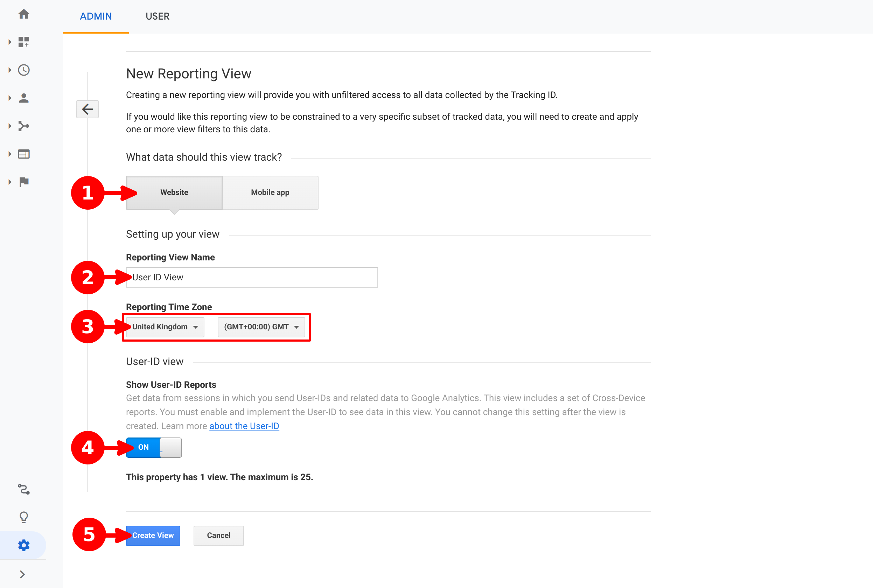Select Website as tracked data type
Image resolution: width=873 pixels, height=588 pixels.
(x=174, y=192)
